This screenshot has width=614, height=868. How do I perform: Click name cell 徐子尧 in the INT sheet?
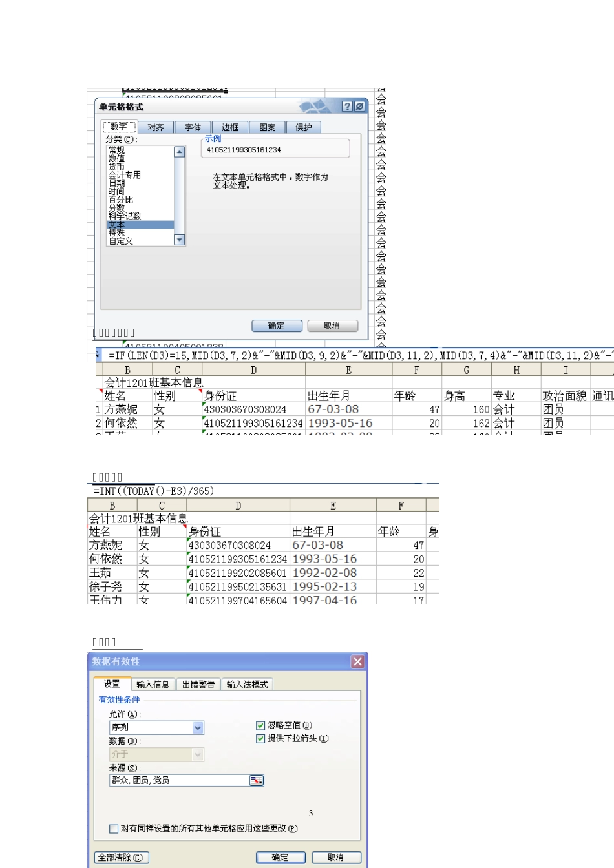[x=112, y=586]
